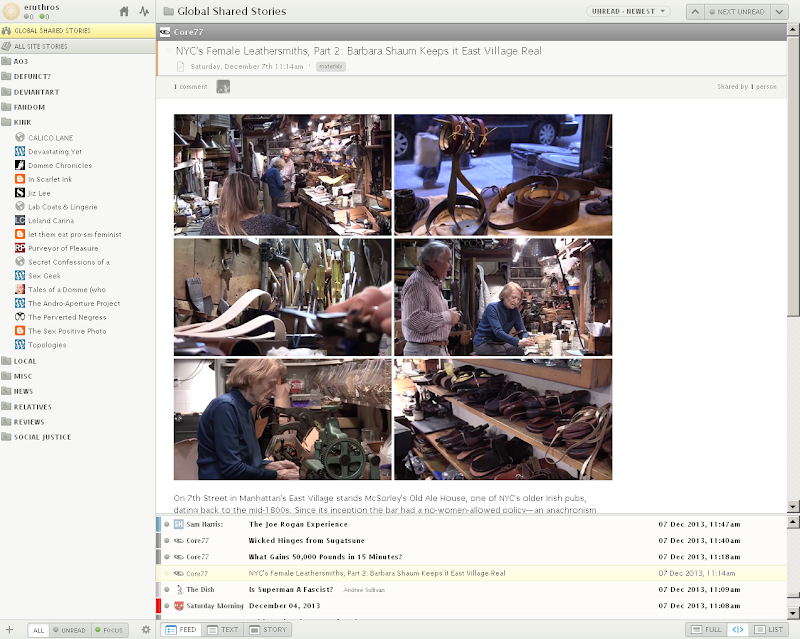Screen dimensions: 800x639
Task: Open the dashboard home icon
Action: tap(124, 12)
